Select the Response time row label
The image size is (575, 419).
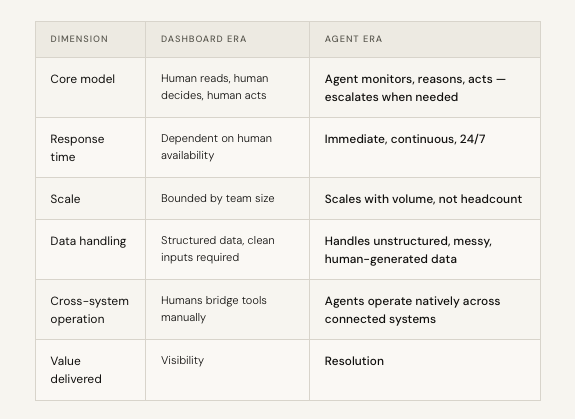point(77,148)
